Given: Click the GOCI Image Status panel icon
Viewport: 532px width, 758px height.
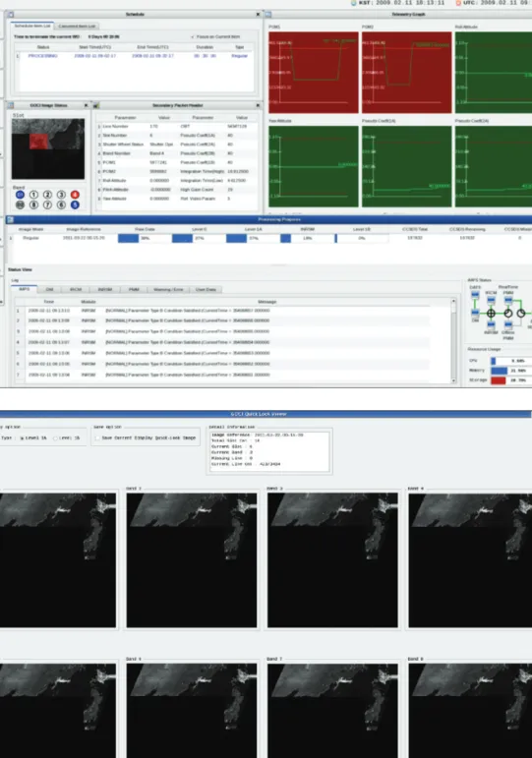Looking at the screenshot, I should click(x=11, y=105).
